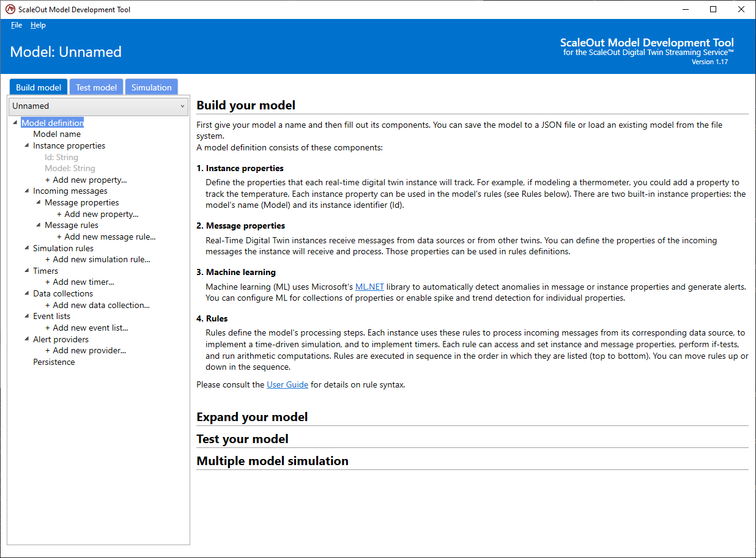Click 'Add new provider...'

point(86,350)
